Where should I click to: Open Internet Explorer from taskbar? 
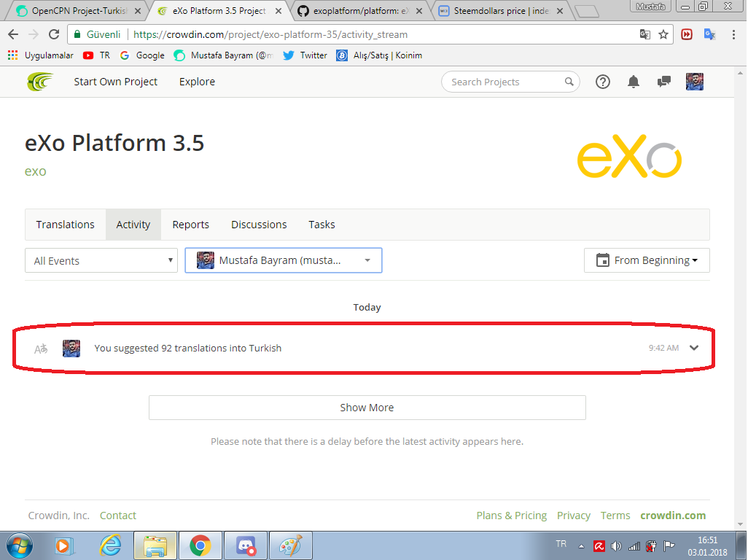[x=110, y=545]
